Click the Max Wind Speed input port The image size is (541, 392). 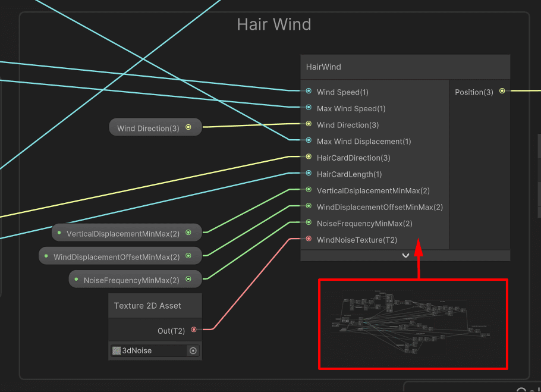click(309, 108)
